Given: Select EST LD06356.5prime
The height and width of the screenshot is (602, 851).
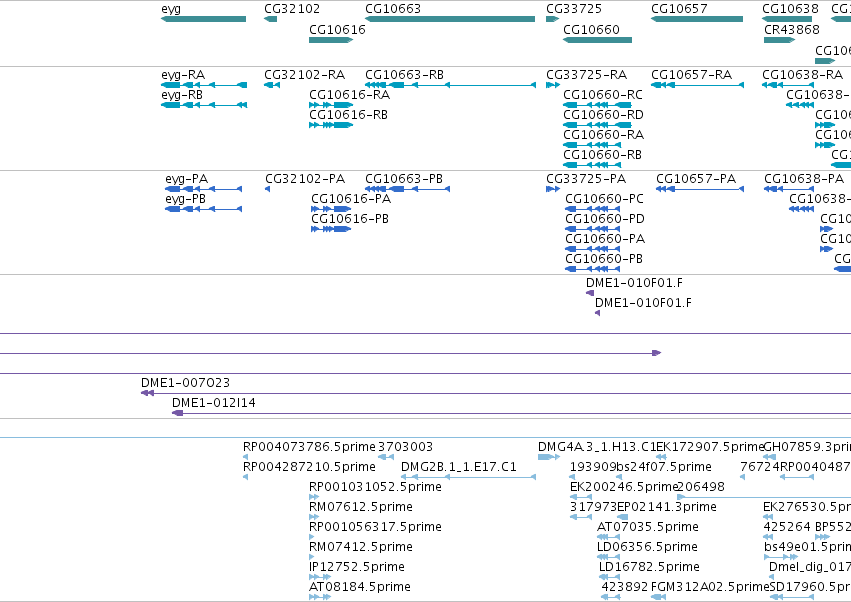Looking at the screenshot, I should 647,547.
